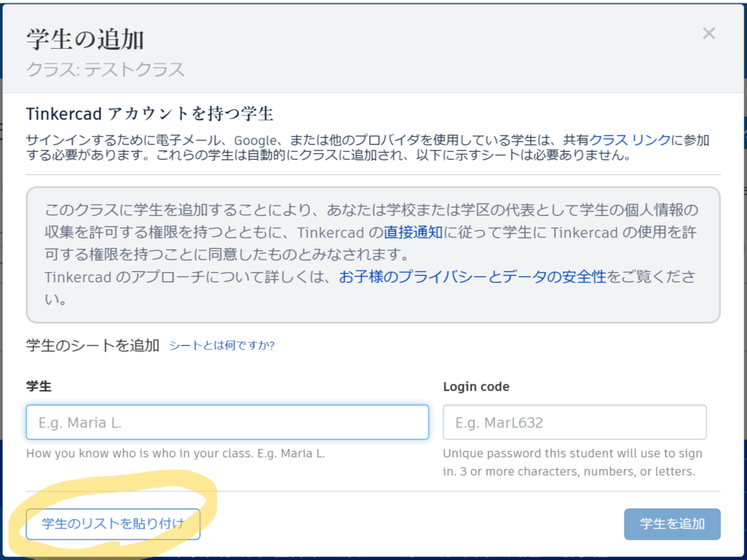Click the Login code input field
This screenshot has width=747, height=560.
pyautogui.click(x=575, y=422)
